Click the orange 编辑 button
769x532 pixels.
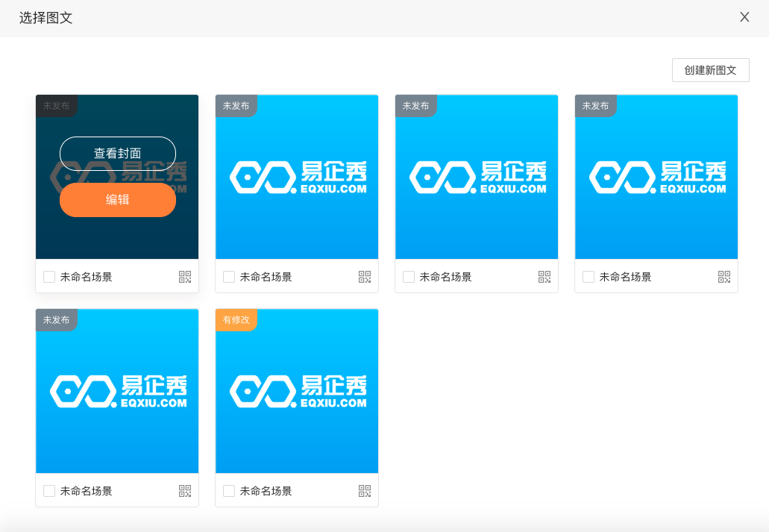[x=118, y=200]
